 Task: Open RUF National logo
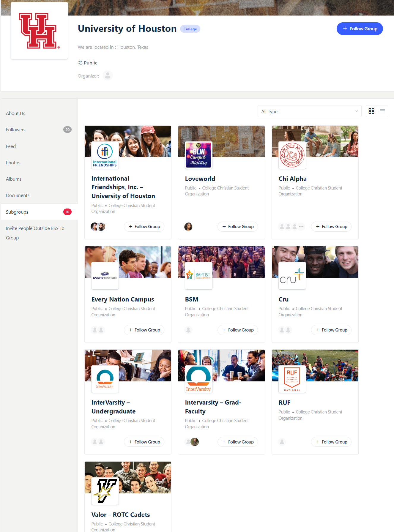(x=292, y=379)
